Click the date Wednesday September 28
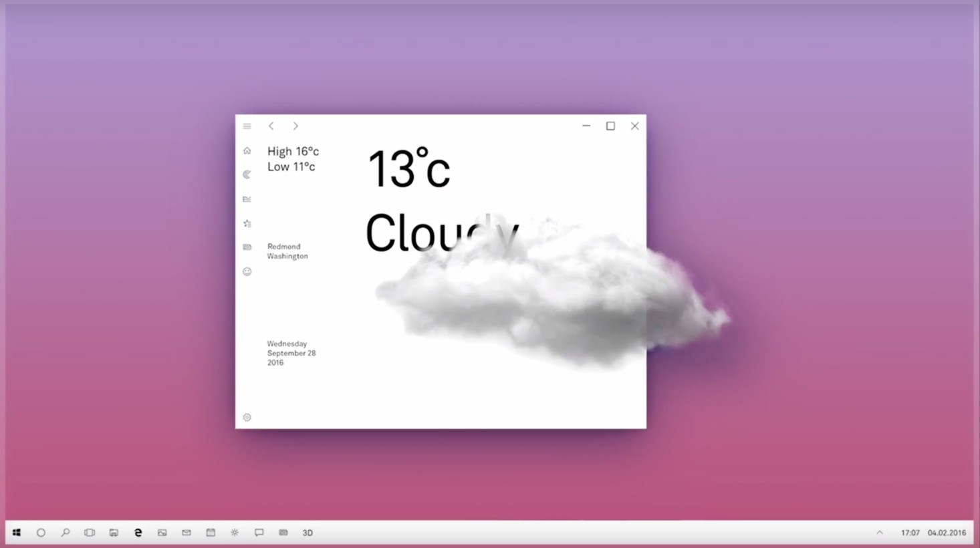The height and width of the screenshot is (548, 980). coord(291,353)
